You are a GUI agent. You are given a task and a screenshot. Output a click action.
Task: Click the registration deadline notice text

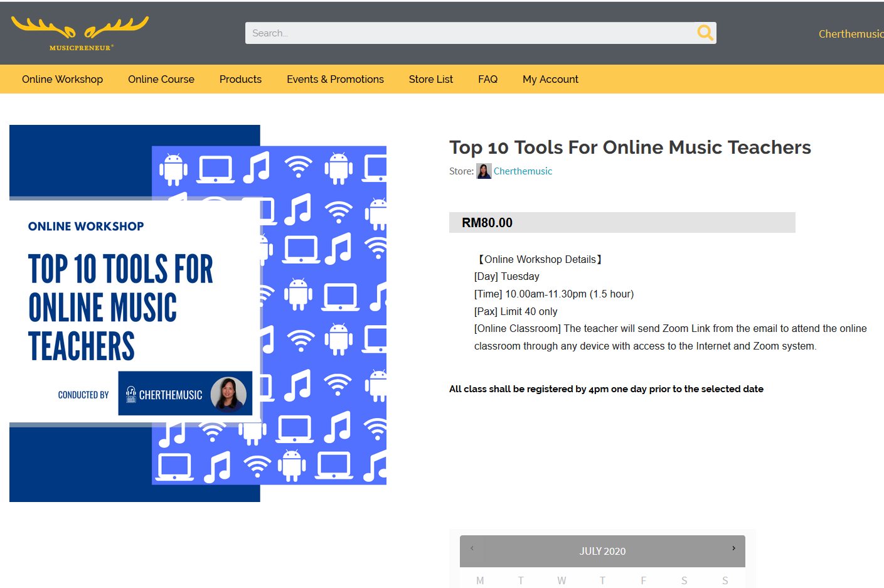(x=606, y=389)
